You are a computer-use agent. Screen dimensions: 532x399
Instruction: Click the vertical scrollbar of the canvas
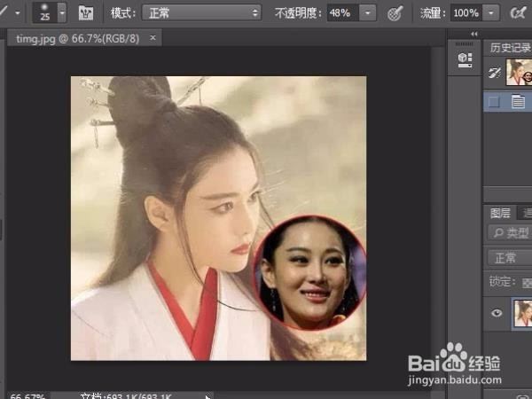pyautogui.click(x=436, y=217)
